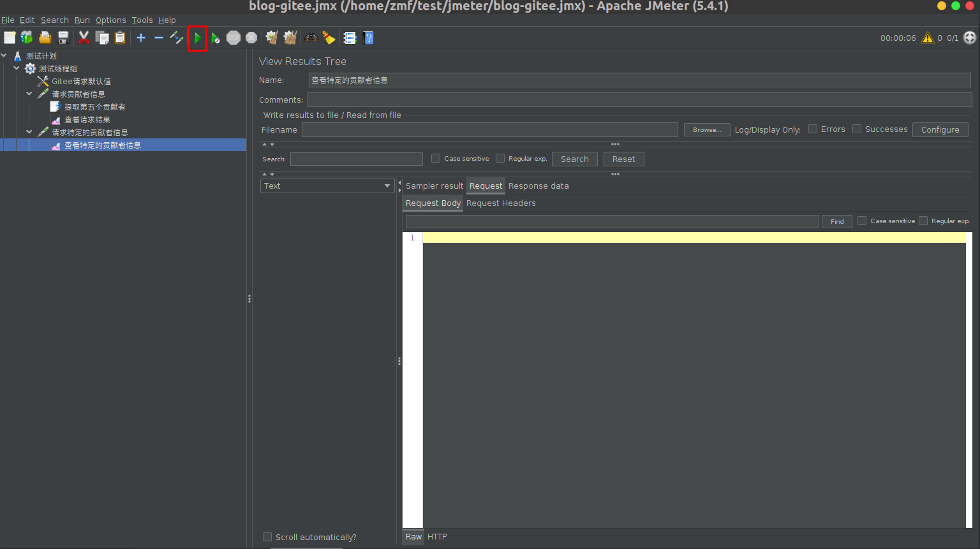The height and width of the screenshot is (549, 980).
Task: Click the Clear results icon
Action: tap(272, 38)
